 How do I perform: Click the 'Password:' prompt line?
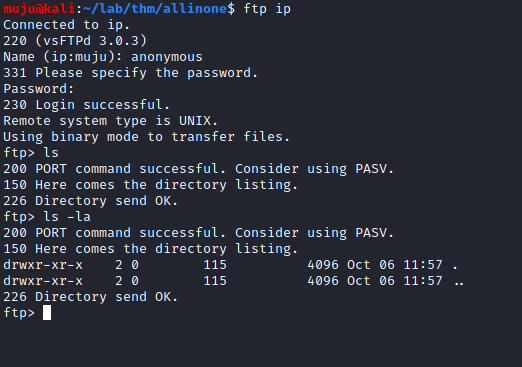tap(39, 89)
